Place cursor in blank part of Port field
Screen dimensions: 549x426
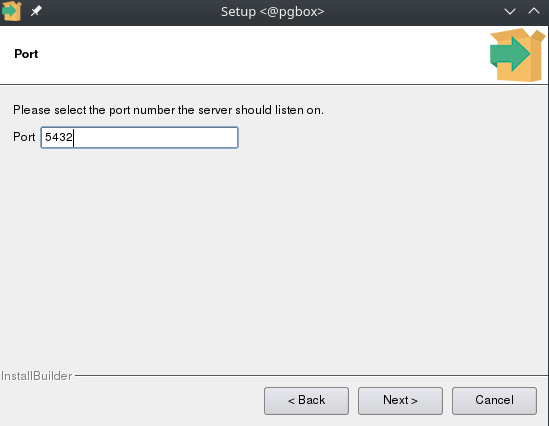[x=156, y=137]
